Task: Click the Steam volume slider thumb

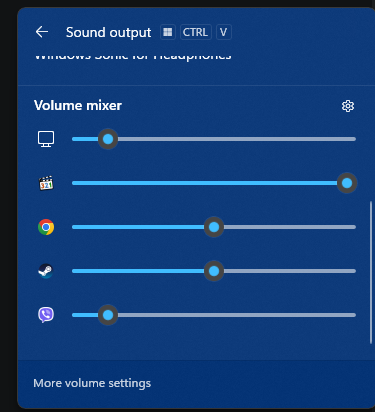Action: point(214,271)
